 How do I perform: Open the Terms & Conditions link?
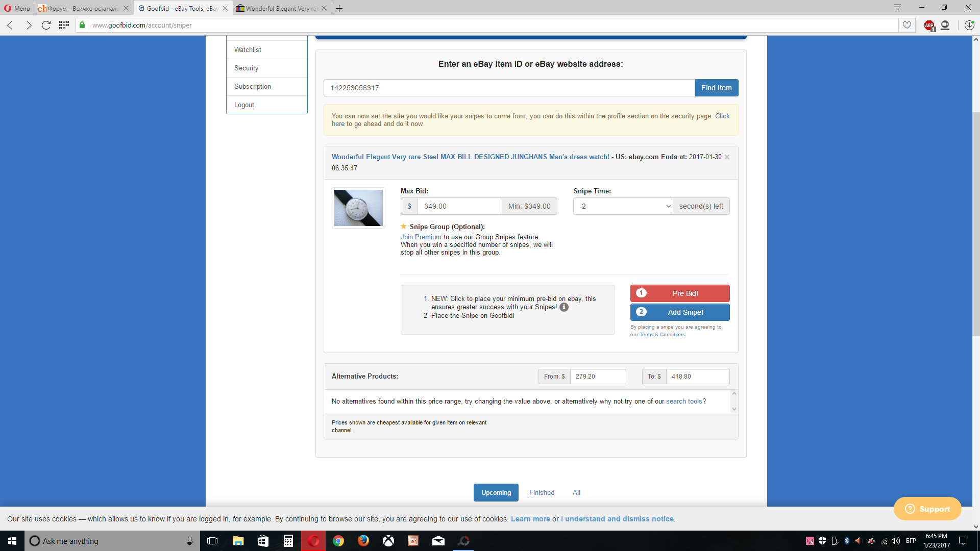click(x=662, y=335)
